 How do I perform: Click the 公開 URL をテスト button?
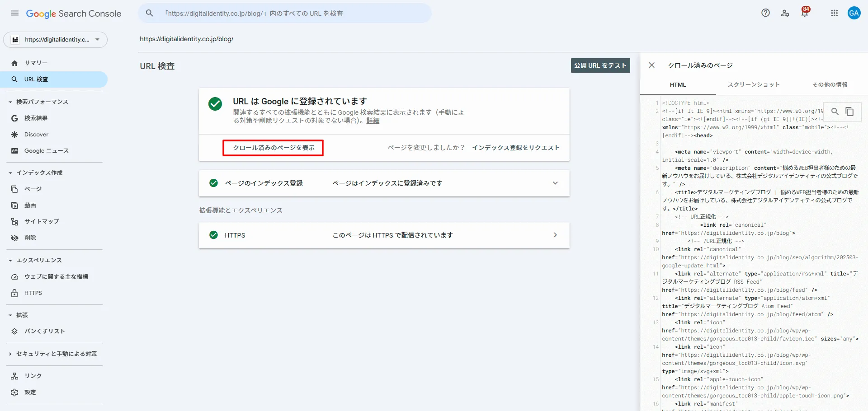pos(600,65)
